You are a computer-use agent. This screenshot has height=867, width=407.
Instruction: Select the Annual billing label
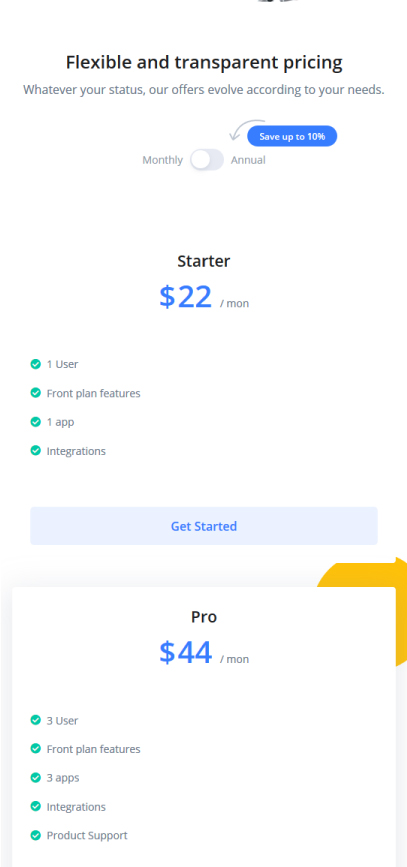248,160
